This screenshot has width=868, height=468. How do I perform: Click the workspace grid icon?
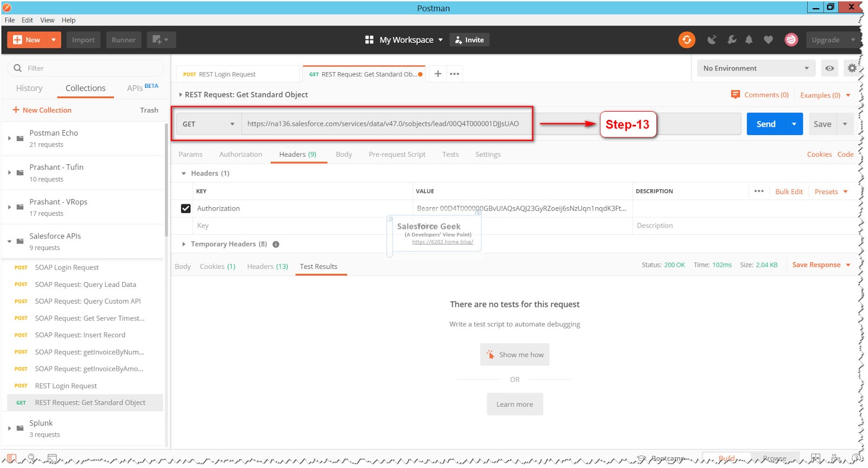(369, 40)
